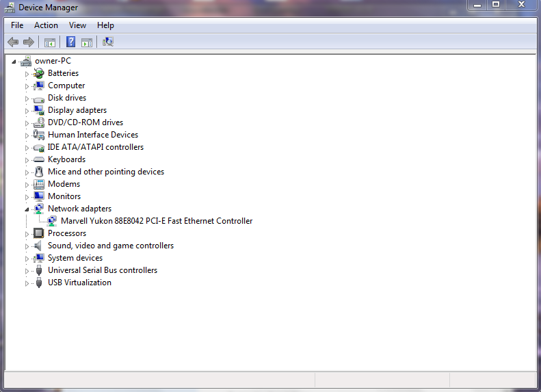Click the Keyboards category icon
Image resolution: width=541 pixels, height=392 pixels.
[x=38, y=159]
